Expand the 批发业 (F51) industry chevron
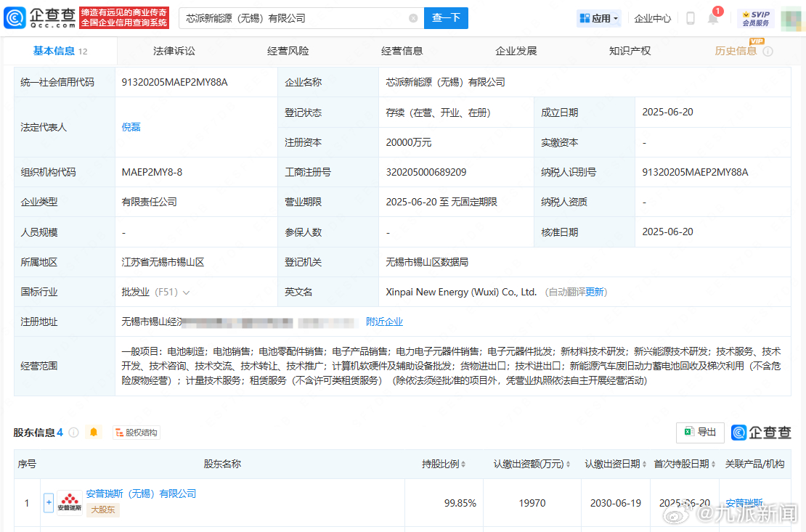Image resolution: width=806 pixels, height=532 pixels. pos(186,292)
